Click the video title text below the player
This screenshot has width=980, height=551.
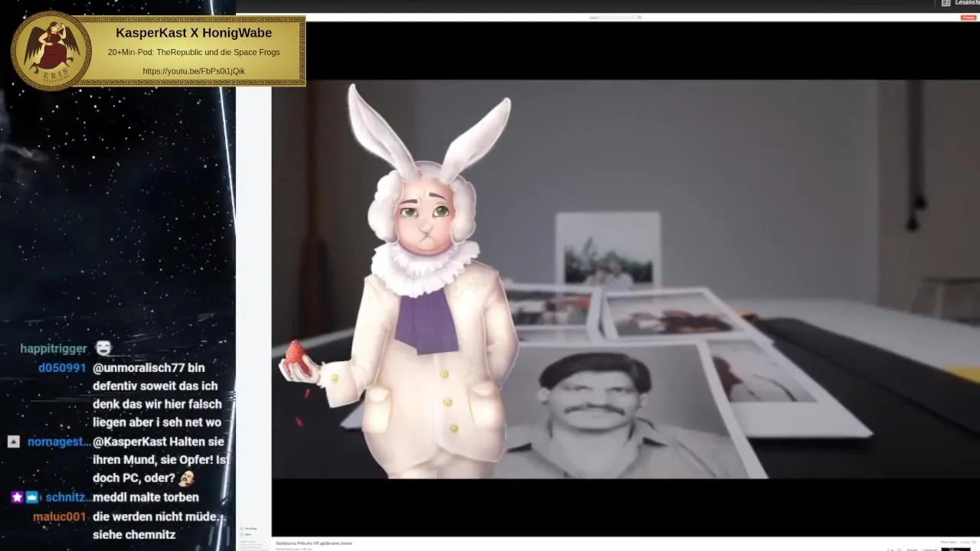314,543
